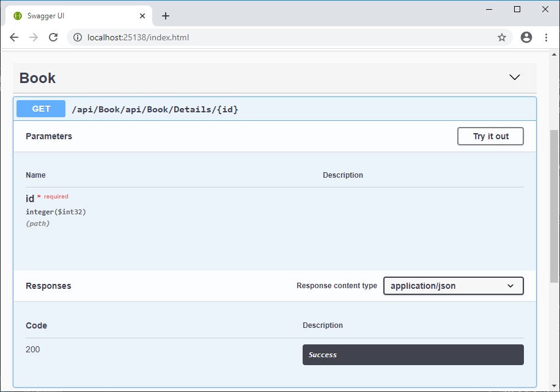Click the Swagger favicon in tab
This screenshot has height=392, width=560.
point(18,16)
